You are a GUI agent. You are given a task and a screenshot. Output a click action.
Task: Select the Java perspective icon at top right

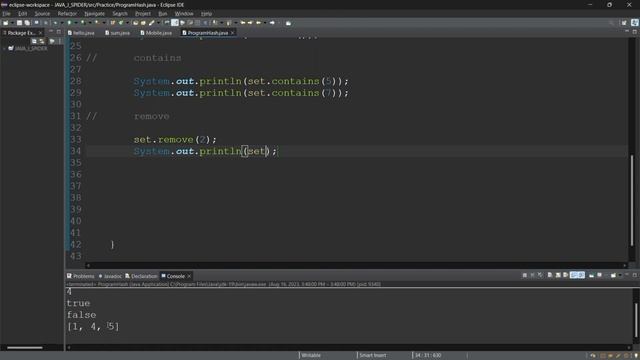click(x=635, y=23)
